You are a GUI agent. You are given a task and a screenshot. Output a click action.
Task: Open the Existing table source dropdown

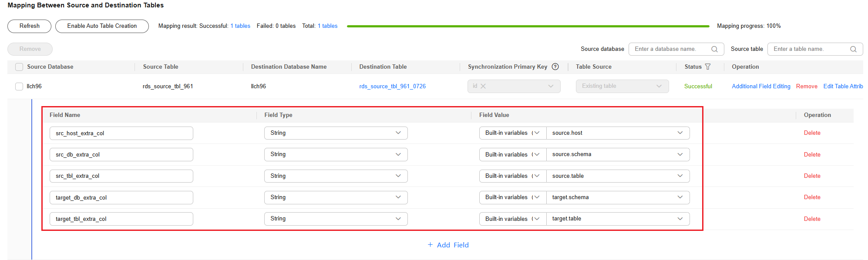pyautogui.click(x=622, y=86)
